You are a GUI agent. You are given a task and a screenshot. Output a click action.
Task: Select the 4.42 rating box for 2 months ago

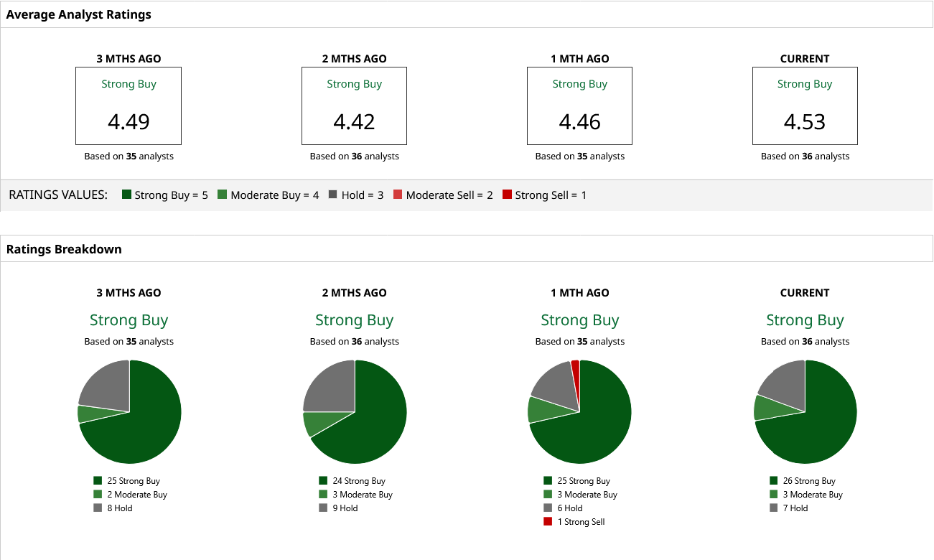(x=354, y=106)
